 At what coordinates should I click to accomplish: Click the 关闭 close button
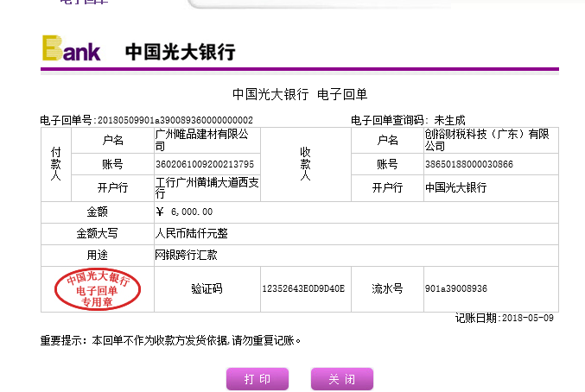[342, 379]
